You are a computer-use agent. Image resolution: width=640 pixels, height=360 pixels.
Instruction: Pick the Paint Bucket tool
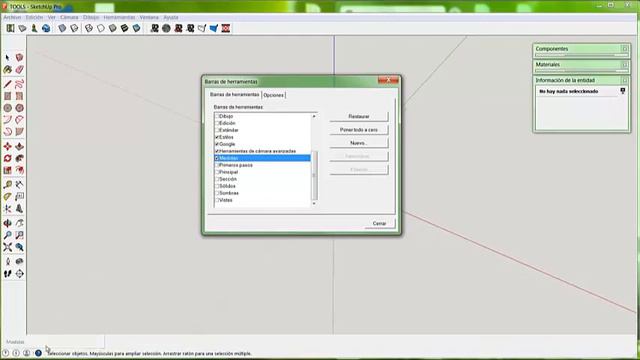tap(7, 70)
